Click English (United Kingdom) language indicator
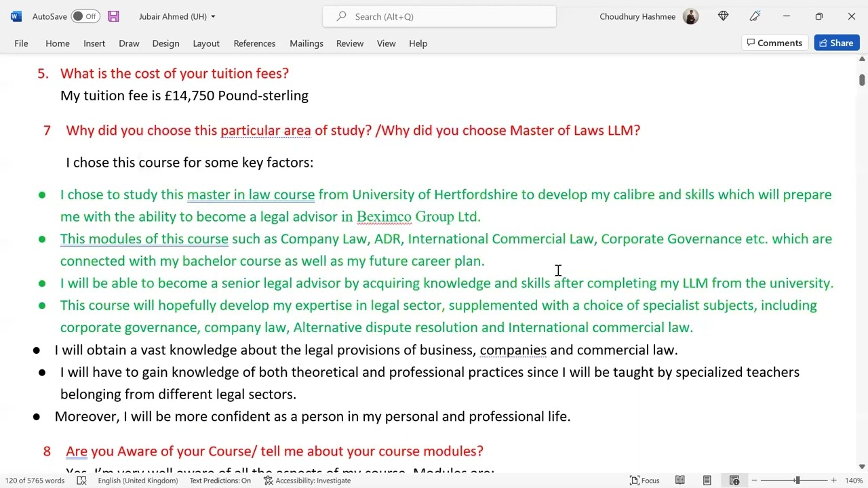This screenshot has height=488, width=868. click(138, 481)
